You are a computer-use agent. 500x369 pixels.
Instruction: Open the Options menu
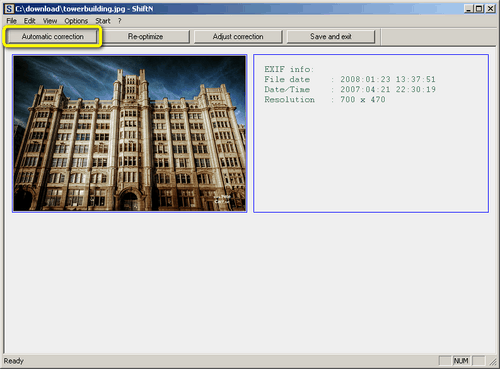pyautogui.click(x=76, y=21)
